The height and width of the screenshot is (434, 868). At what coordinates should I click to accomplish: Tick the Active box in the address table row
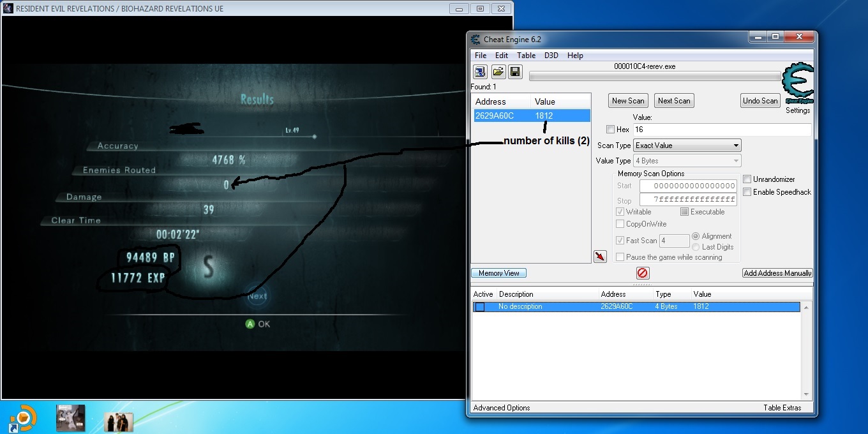(480, 307)
